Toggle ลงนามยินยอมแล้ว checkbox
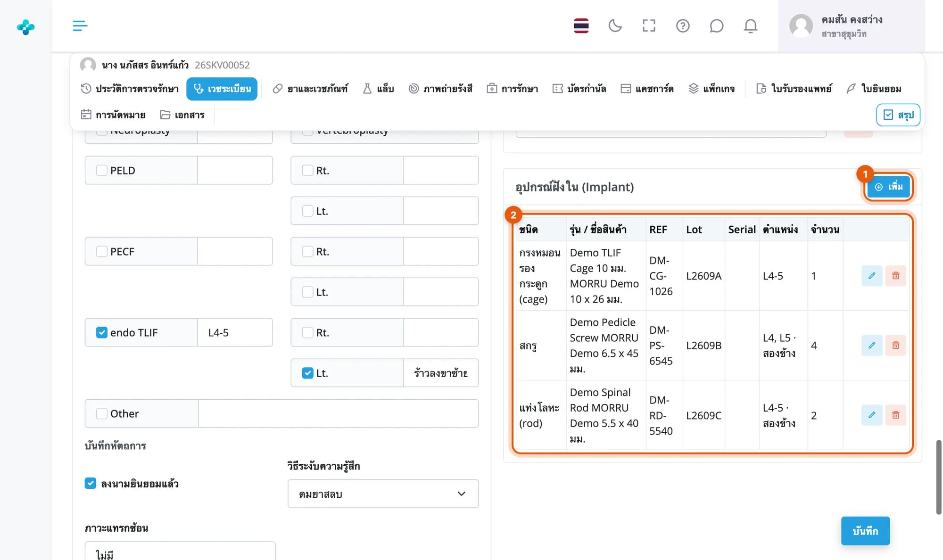943x560 pixels. click(91, 483)
